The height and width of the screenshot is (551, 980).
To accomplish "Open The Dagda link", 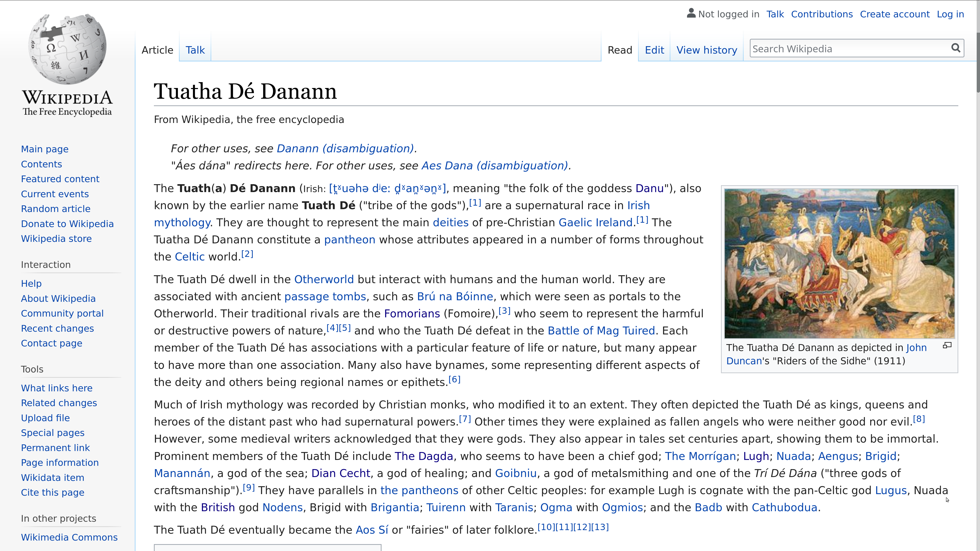I will click(424, 456).
